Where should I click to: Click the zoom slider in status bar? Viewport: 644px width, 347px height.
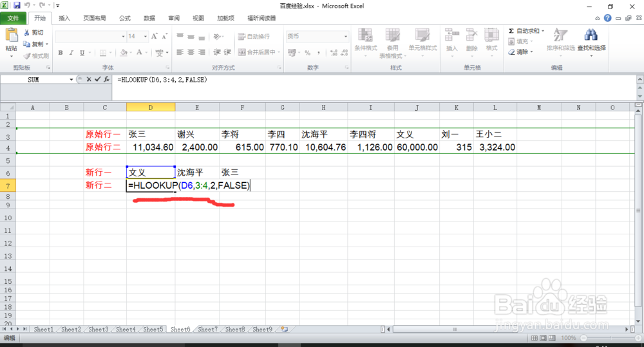(x=611, y=338)
